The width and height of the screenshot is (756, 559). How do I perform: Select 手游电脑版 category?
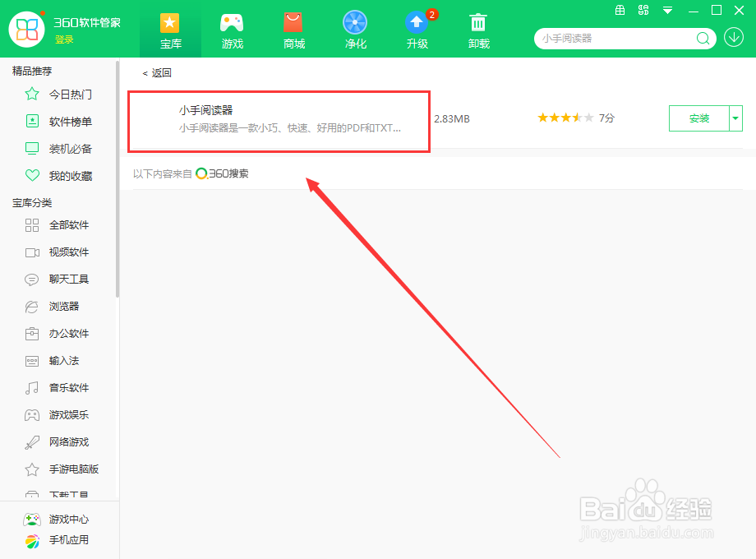(74, 469)
